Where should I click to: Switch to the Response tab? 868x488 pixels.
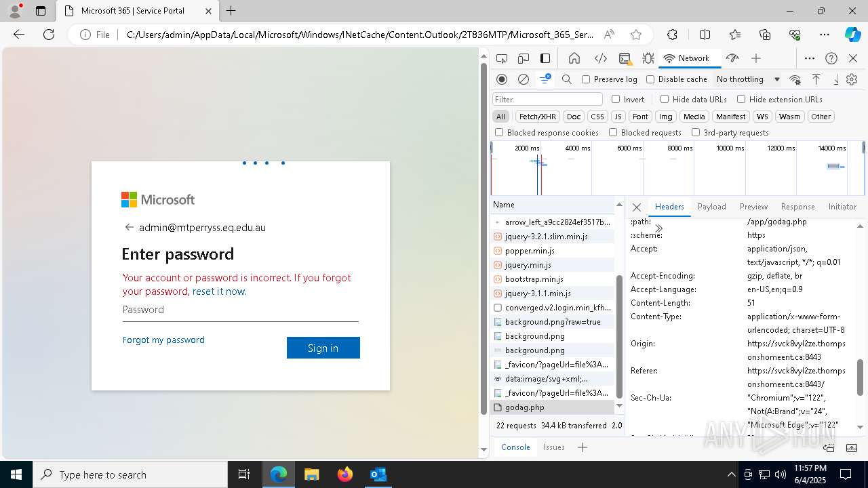(798, 207)
